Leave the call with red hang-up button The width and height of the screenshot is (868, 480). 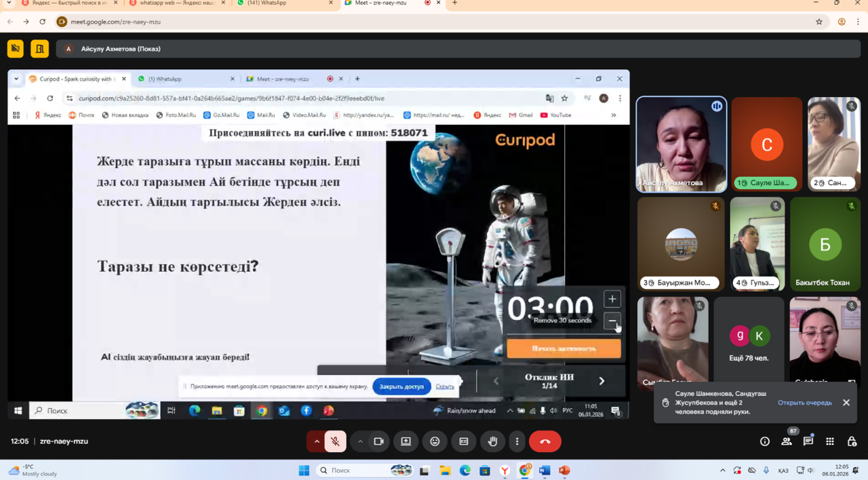(x=545, y=441)
